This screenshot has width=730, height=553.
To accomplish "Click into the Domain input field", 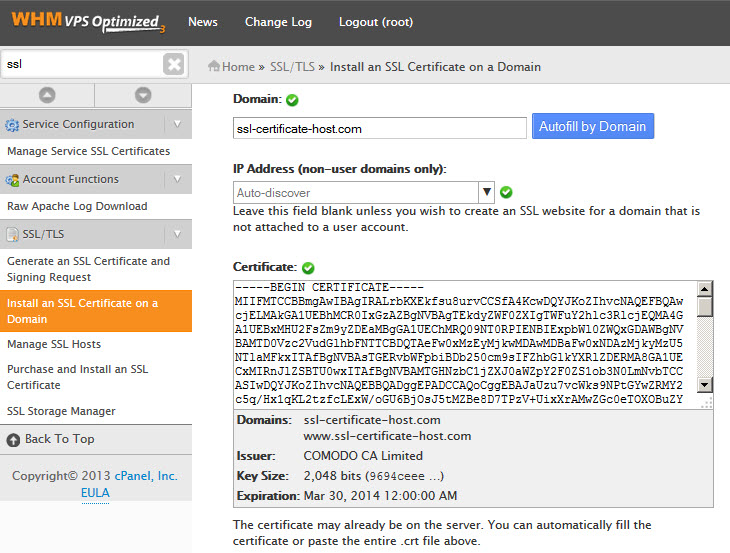I will point(379,128).
